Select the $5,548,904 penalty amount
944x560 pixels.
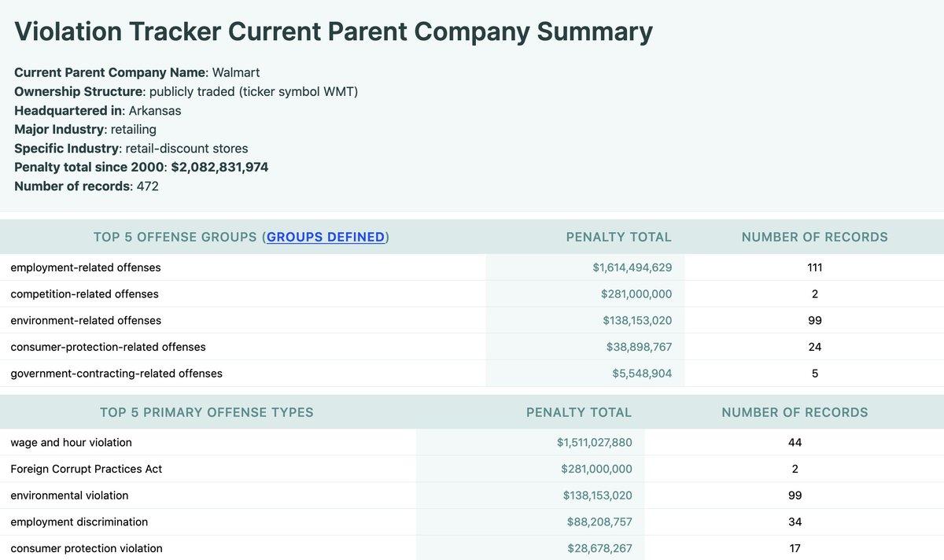(642, 374)
